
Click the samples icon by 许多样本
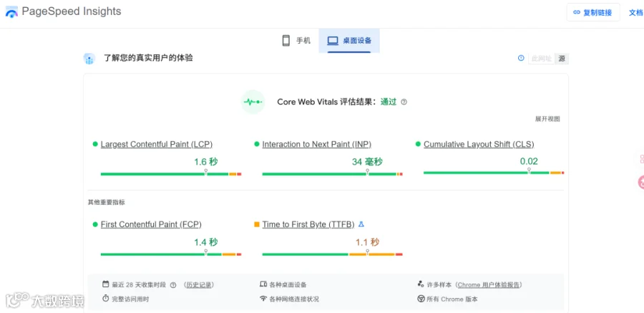click(x=421, y=284)
